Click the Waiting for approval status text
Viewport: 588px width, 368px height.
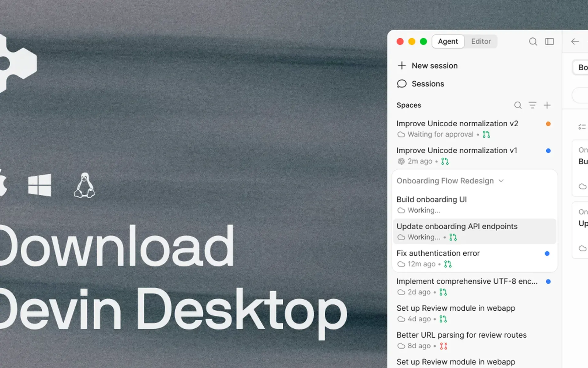[x=440, y=134]
